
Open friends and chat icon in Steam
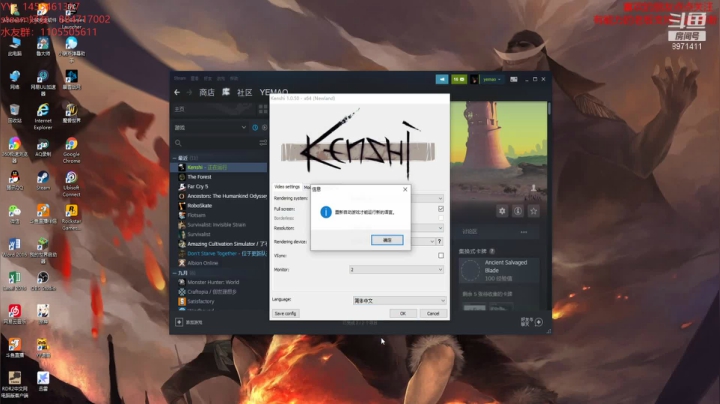click(539, 322)
